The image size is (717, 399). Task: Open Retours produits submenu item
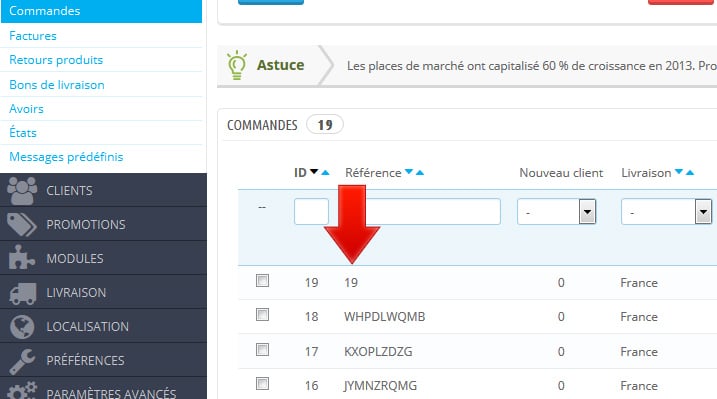click(56, 60)
